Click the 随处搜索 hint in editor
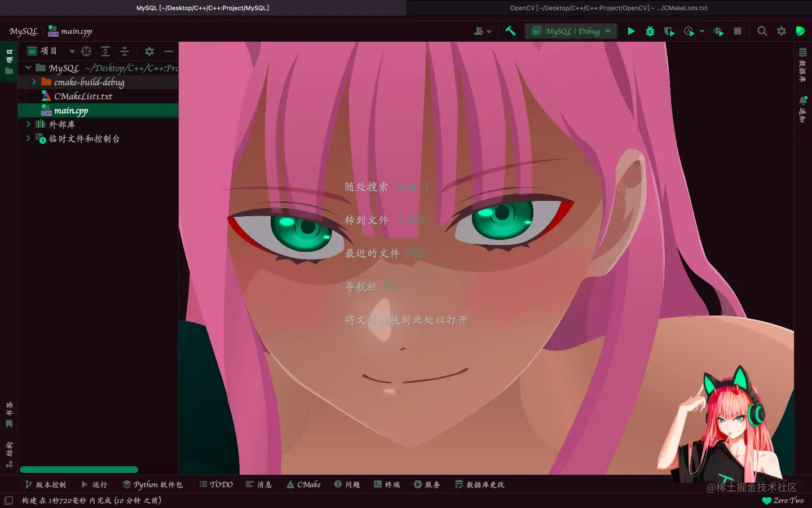This screenshot has width=812, height=508. 366,186
